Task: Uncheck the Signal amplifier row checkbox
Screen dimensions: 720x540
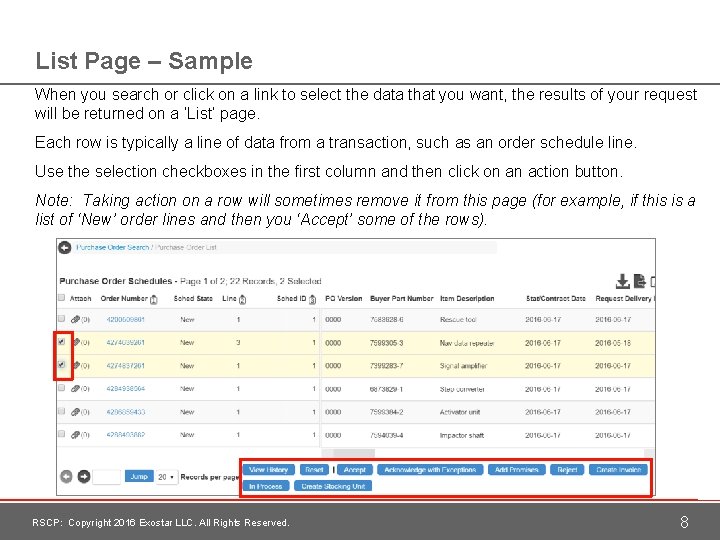Action: pyautogui.click(x=62, y=365)
